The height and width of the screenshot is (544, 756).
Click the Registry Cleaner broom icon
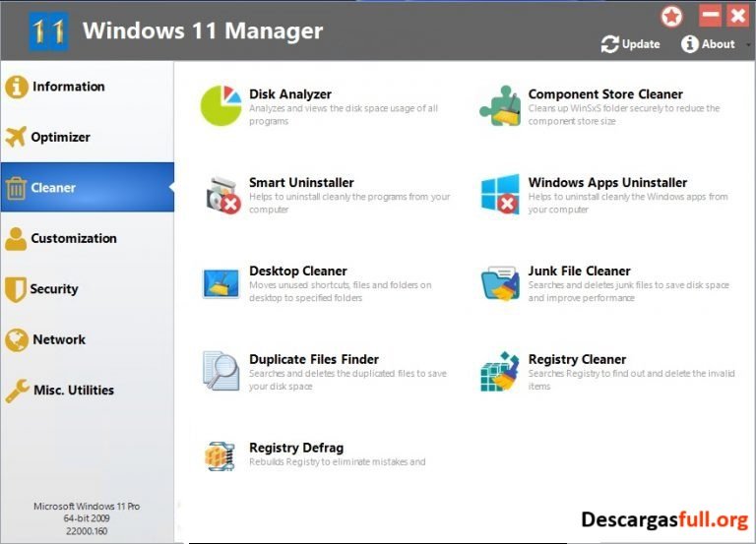pos(499,371)
